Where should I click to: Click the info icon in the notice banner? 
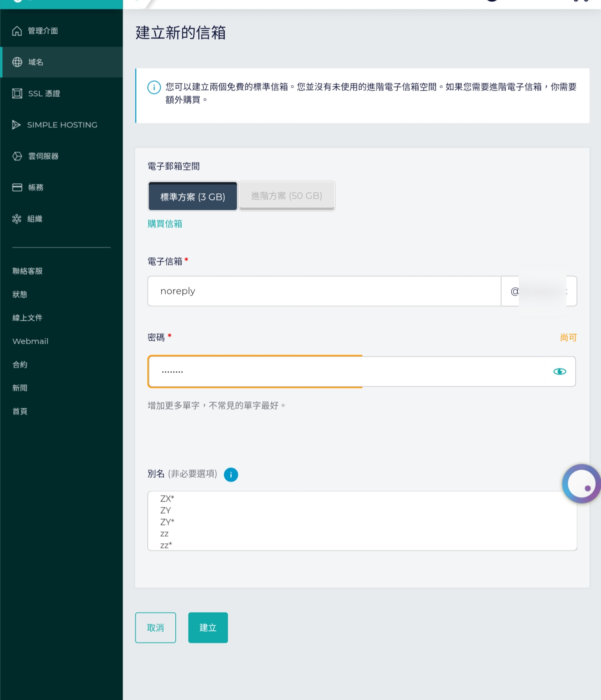point(154,87)
